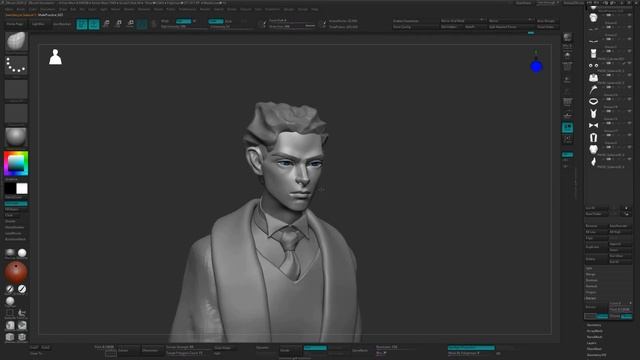This screenshot has height=360, width=640.
Task: Activate Edit mode button in top toolbar
Action: 82,24
